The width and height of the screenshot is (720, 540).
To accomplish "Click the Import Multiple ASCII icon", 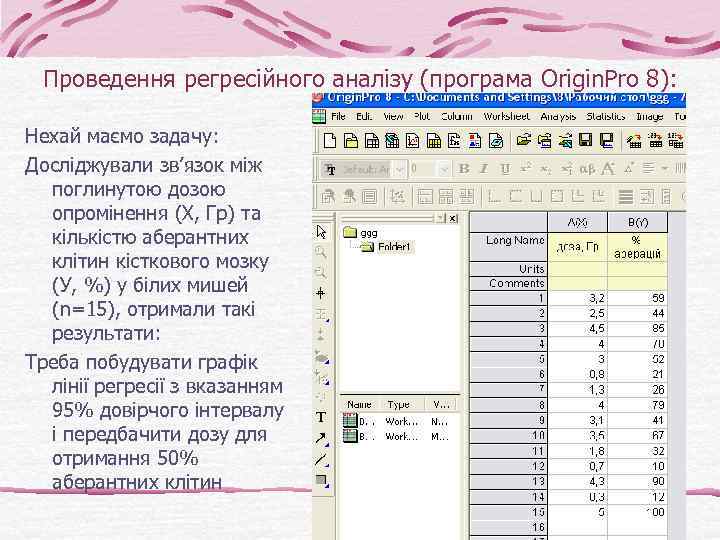I will 676,141.
